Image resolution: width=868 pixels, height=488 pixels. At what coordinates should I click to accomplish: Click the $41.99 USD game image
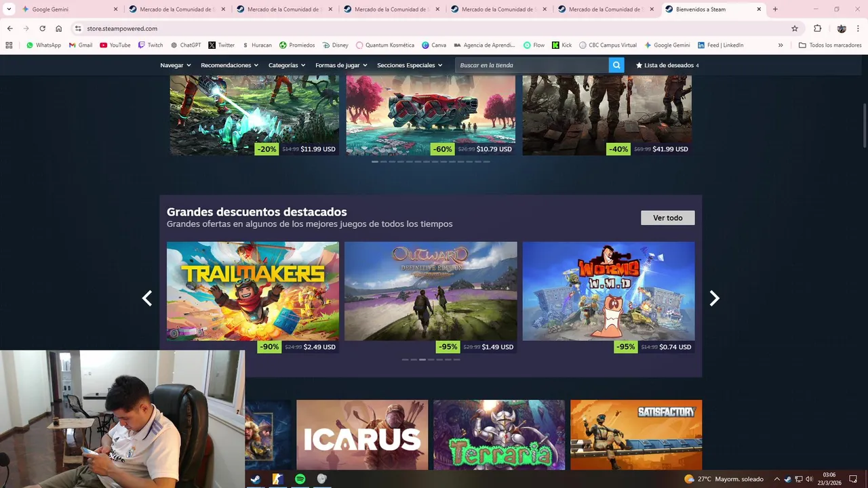click(607, 114)
